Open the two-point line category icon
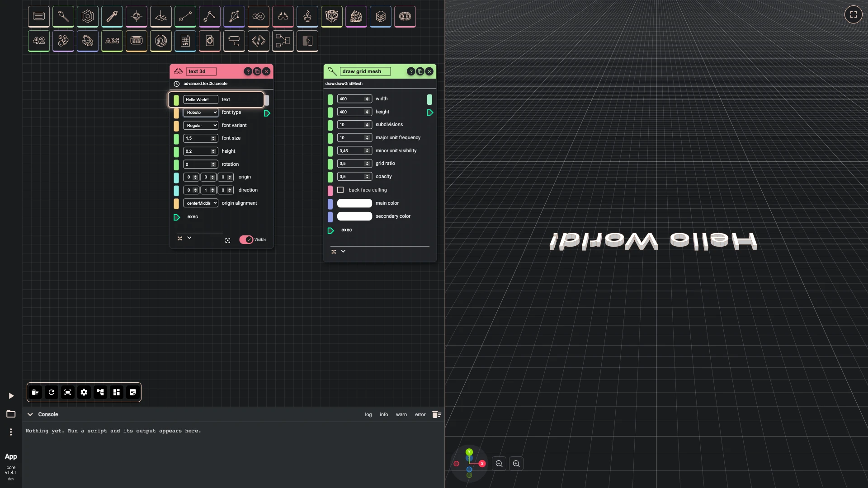The height and width of the screenshot is (488, 868). click(x=185, y=17)
